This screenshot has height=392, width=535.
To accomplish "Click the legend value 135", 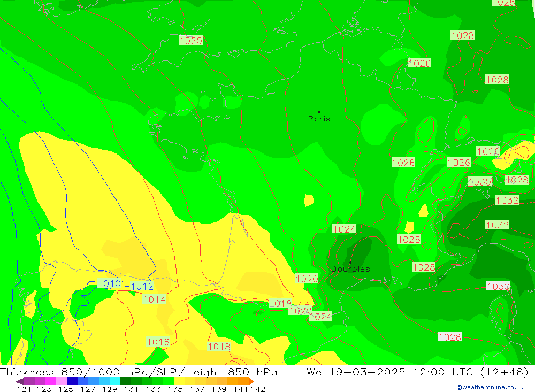I will (x=175, y=389).
